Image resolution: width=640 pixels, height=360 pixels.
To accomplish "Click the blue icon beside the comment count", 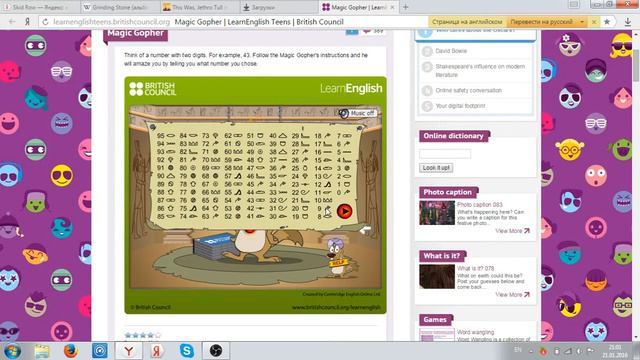I will click(x=352, y=31).
